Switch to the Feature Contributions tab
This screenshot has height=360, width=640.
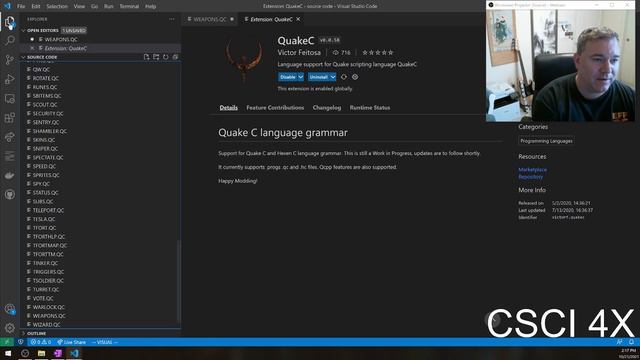pyautogui.click(x=275, y=108)
